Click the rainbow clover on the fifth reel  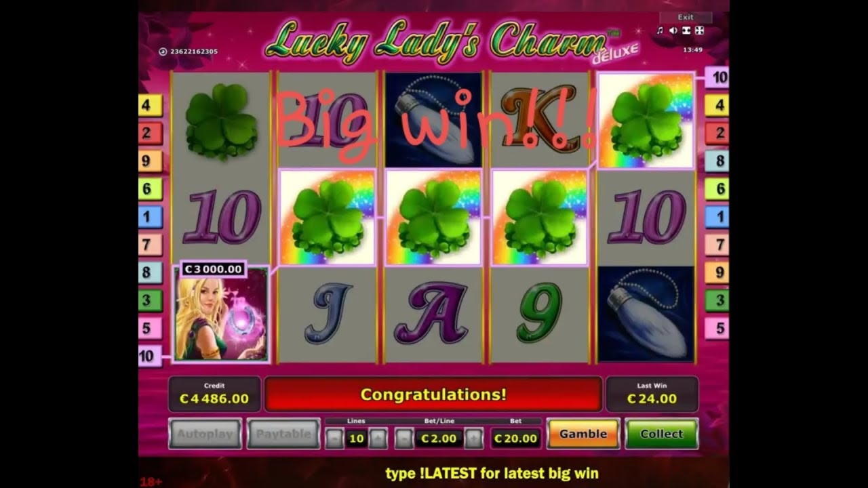[x=646, y=121]
